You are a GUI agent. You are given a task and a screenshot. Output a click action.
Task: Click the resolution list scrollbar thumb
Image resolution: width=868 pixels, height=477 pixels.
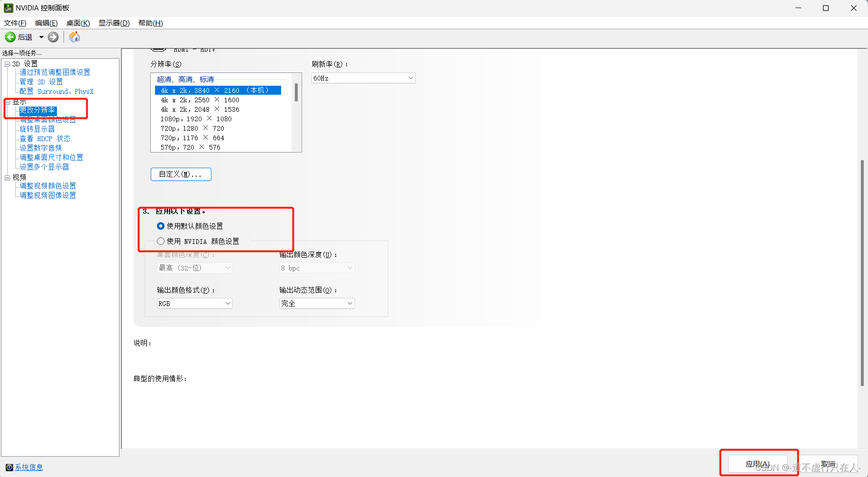pos(296,92)
